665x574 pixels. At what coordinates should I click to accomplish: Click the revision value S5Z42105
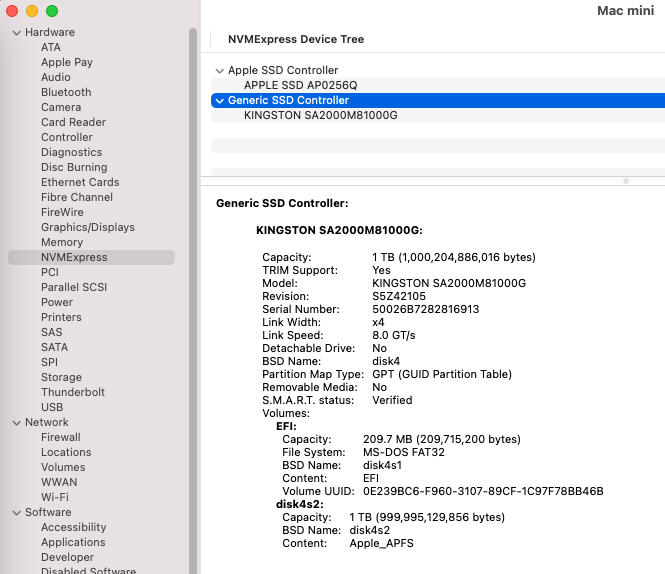point(399,296)
